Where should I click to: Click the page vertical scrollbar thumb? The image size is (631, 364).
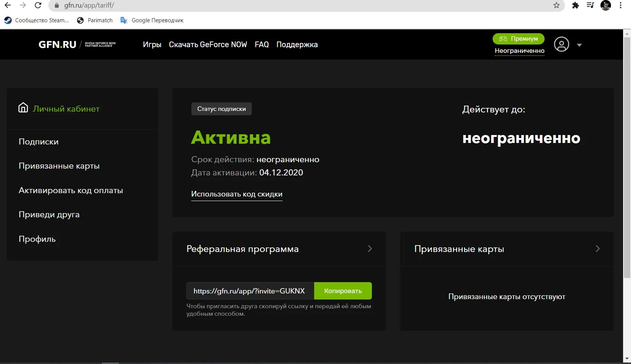point(627,157)
